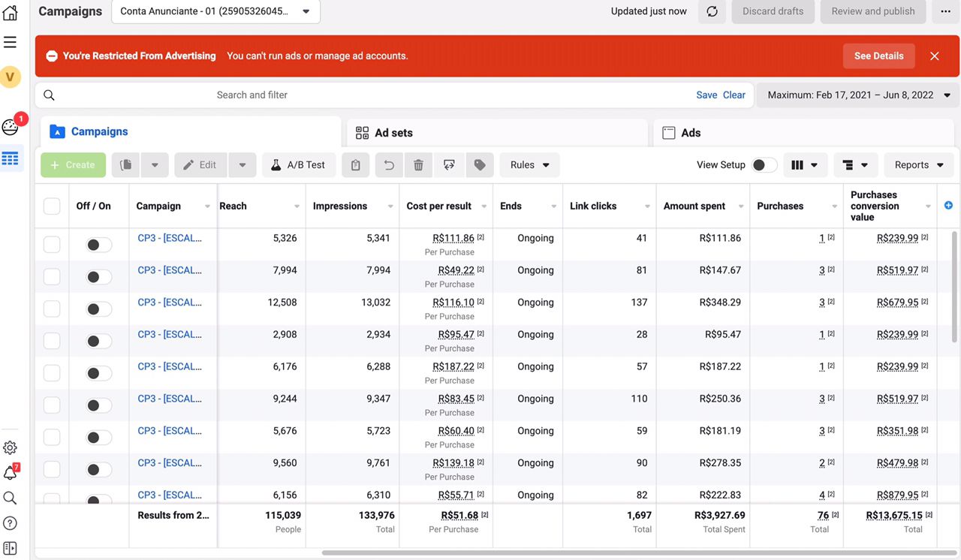Tick checkbox for the R$348.29 campaign row
961x560 pixels.
(52, 309)
